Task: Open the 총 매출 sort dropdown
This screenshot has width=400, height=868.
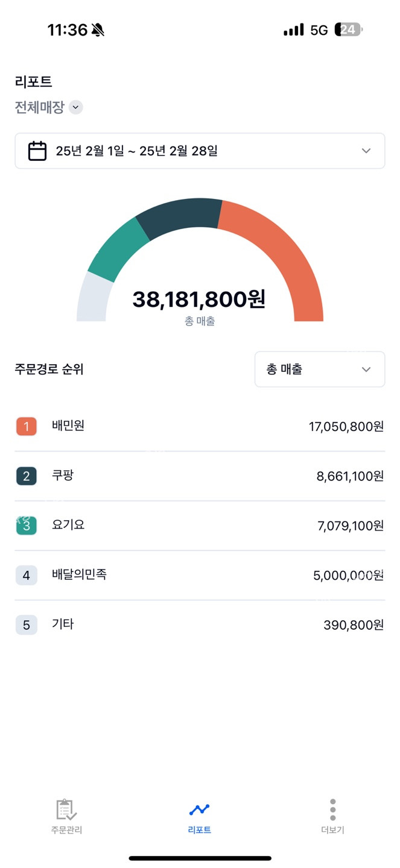Action: coord(319,369)
